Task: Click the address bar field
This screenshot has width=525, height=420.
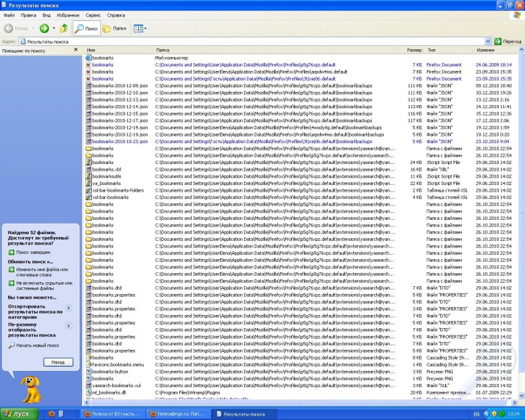Action: tap(256, 41)
